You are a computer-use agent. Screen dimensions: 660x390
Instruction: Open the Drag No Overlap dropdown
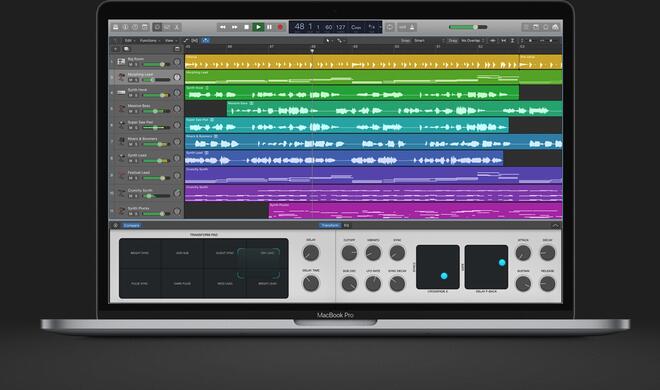point(473,40)
